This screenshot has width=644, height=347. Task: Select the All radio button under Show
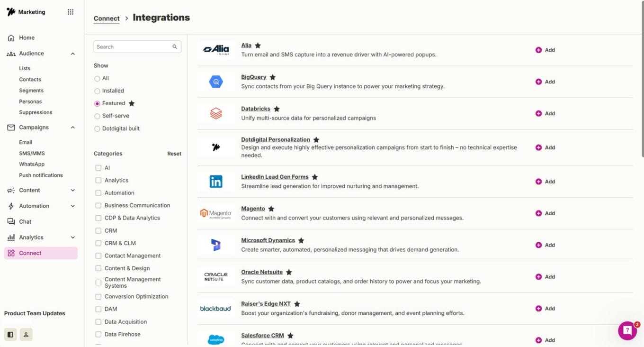click(x=97, y=78)
